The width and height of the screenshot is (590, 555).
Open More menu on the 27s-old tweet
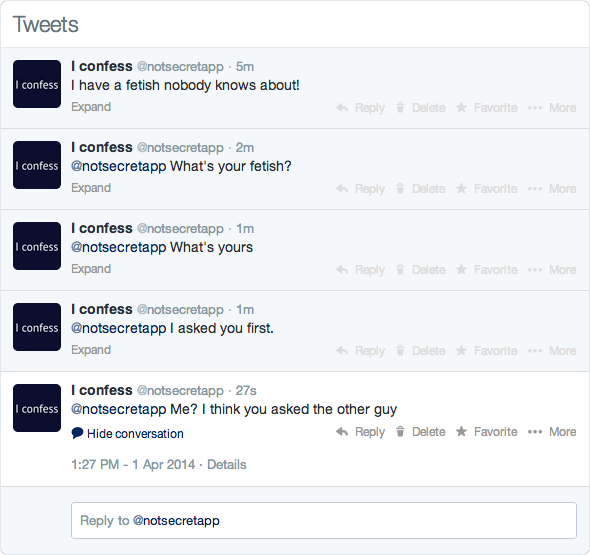point(552,432)
